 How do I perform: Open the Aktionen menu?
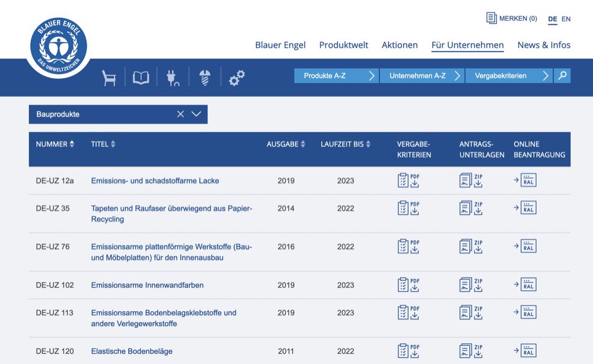[x=400, y=45]
